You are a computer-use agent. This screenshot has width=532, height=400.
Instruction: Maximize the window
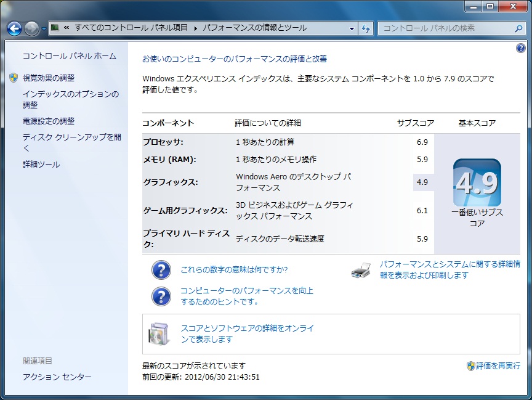[x=490, y=6]
